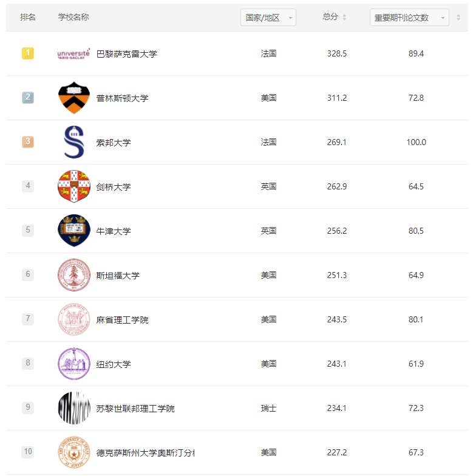Click the Sorbonne University logo
Viewport: 473px width, 476px height.
pos(73,143)
